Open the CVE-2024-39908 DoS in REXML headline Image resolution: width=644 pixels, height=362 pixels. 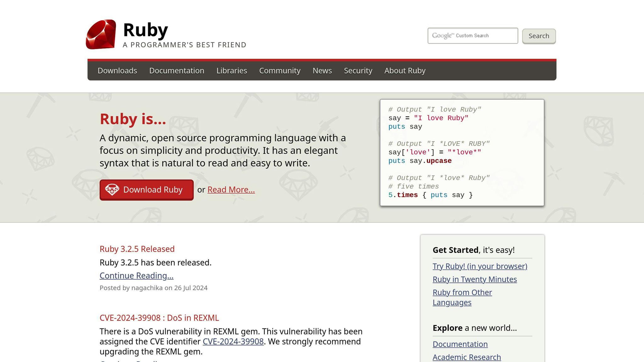pyautogui.click(x=159, y=318)
